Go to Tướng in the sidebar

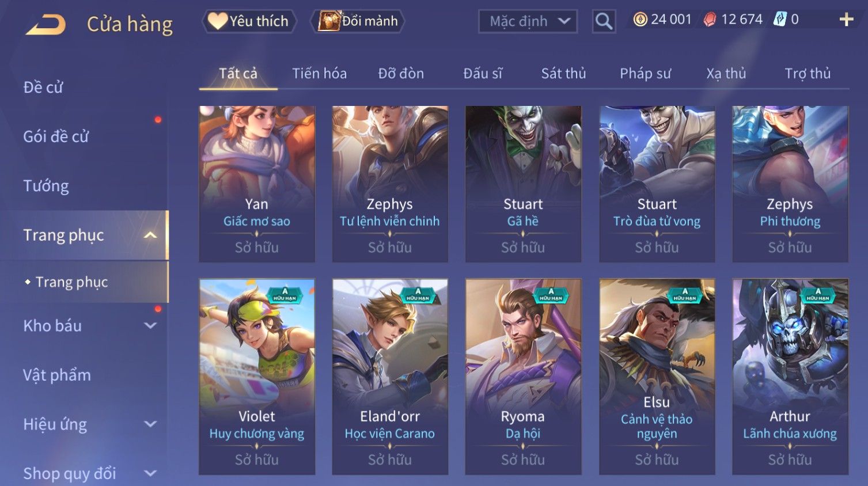(46, 185)
